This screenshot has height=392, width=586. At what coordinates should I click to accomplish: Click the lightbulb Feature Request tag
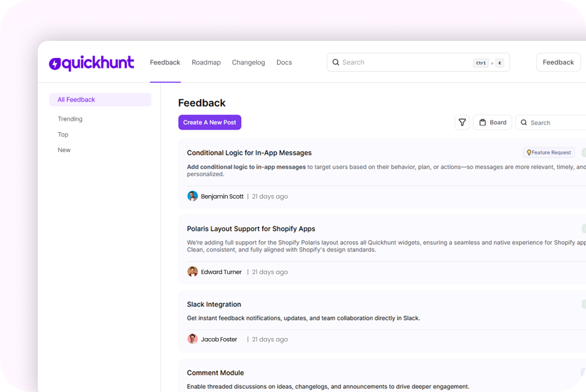click(549, 152)
